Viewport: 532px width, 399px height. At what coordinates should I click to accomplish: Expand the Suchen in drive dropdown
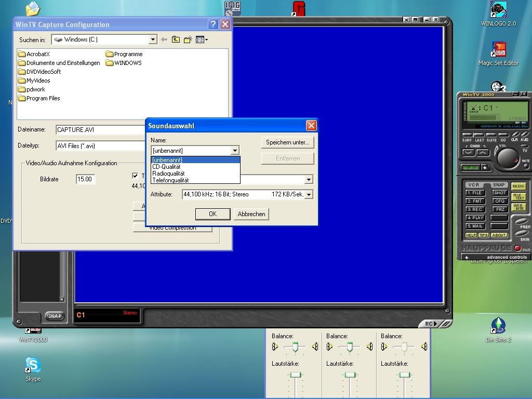point(153,39)
